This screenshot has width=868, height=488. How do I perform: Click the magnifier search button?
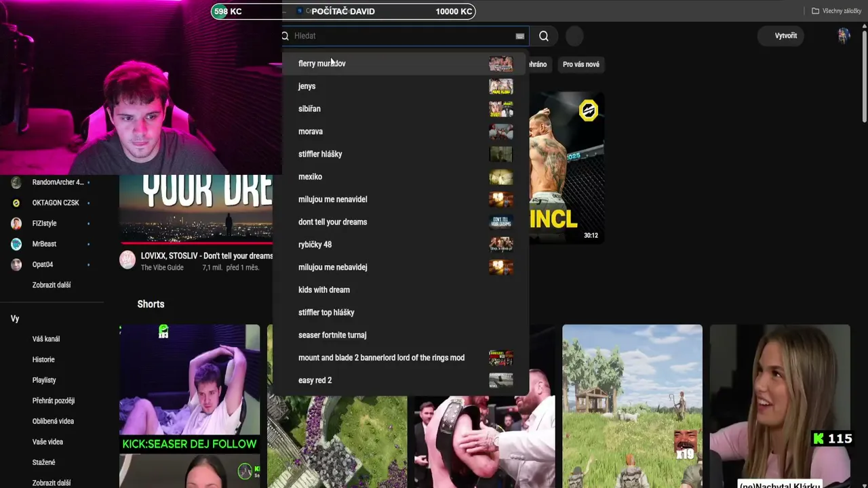coord(544,36)
